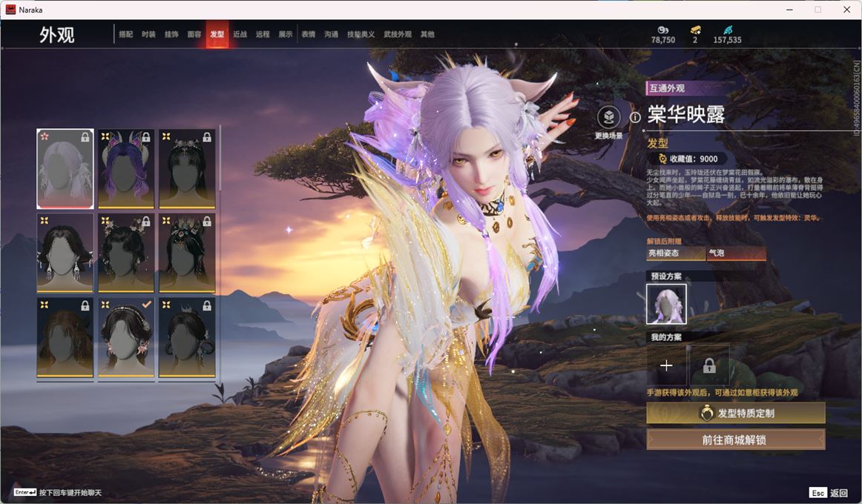Add a new scheme with the plus slot
862x504 pixels.
click(x=666, y=365)
